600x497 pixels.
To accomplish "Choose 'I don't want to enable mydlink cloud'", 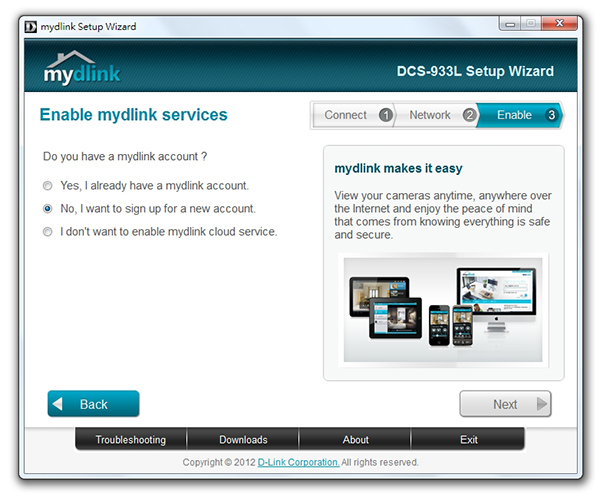I will tap(48, 232).
